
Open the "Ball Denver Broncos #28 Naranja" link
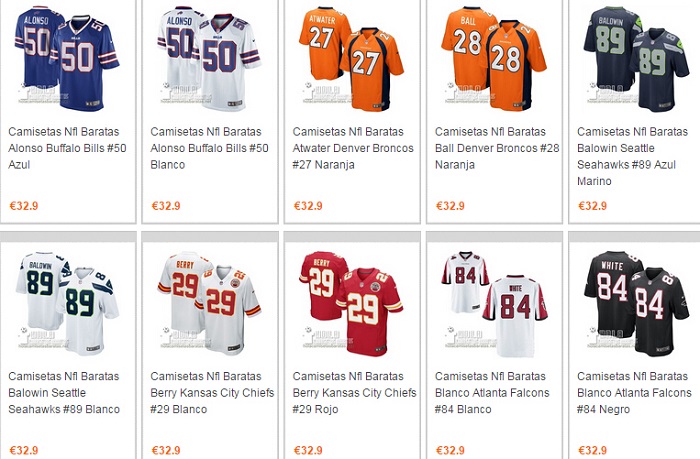pos(493,148)
